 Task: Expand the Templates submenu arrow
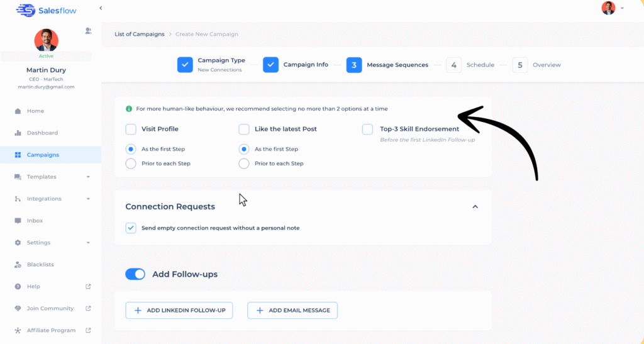[88, 177]
